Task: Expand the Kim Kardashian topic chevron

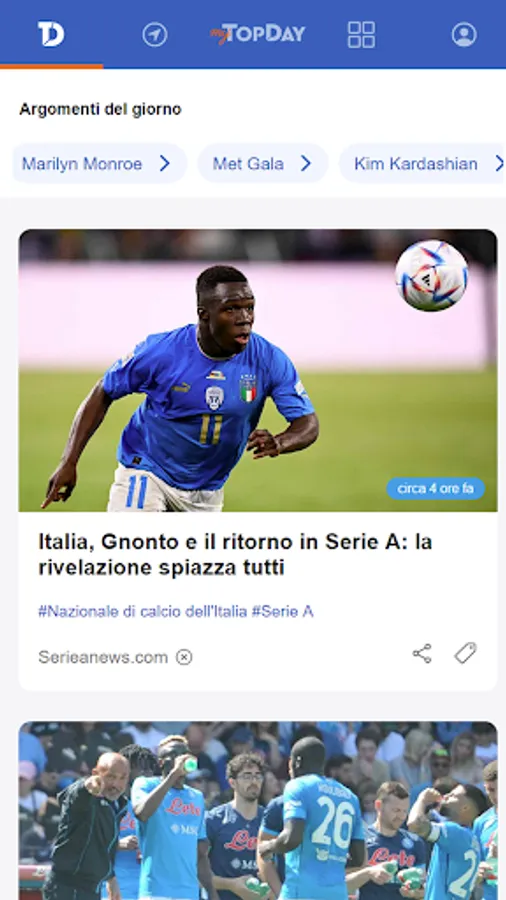Action: pyautogui.click(x=499, y=164)
